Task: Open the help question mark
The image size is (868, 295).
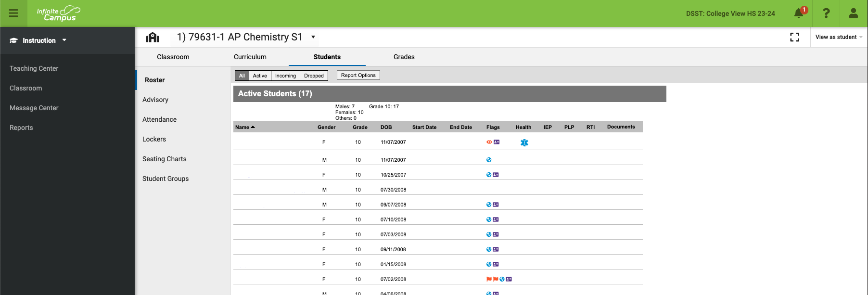Action: tap(826, 13)
